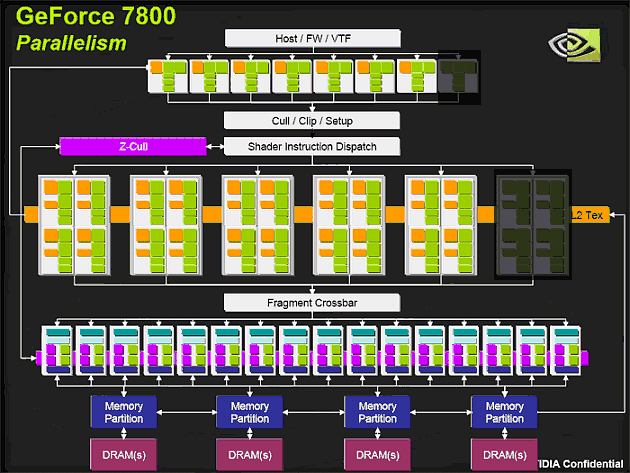Click the Parallelism subtitle text
This screenshot has width=630, height=473.
coord(71,43)
